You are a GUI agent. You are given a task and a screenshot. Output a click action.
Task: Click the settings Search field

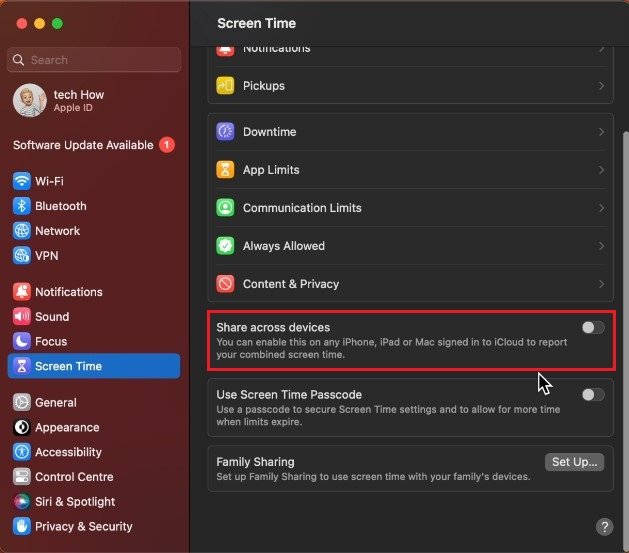96,60
